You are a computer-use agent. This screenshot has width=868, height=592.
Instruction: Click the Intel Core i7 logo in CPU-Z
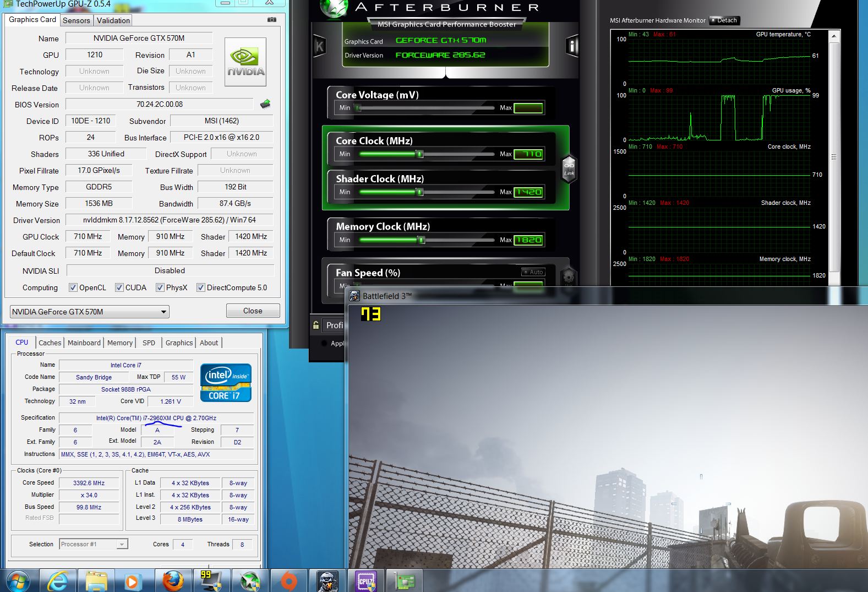(226, 382)
